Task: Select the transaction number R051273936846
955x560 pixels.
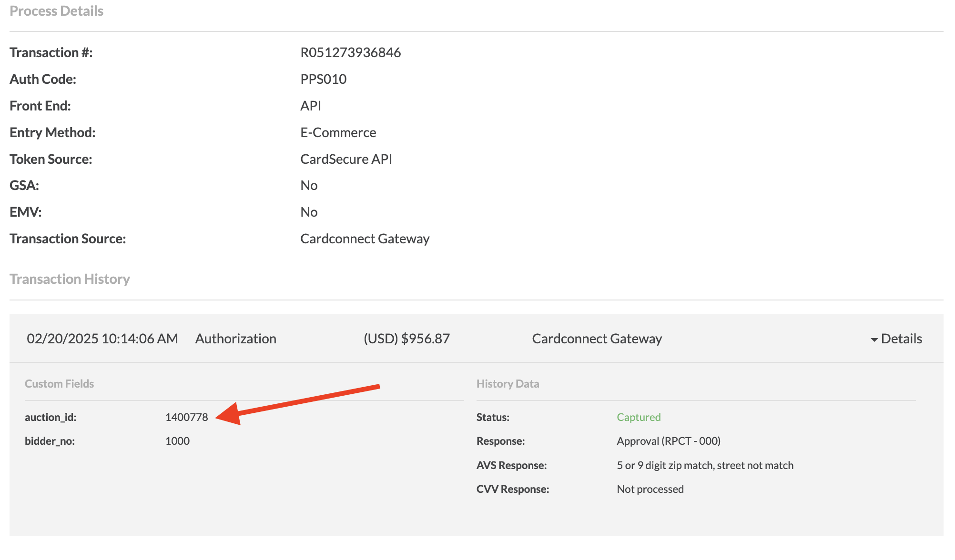Action: point(351,52)
